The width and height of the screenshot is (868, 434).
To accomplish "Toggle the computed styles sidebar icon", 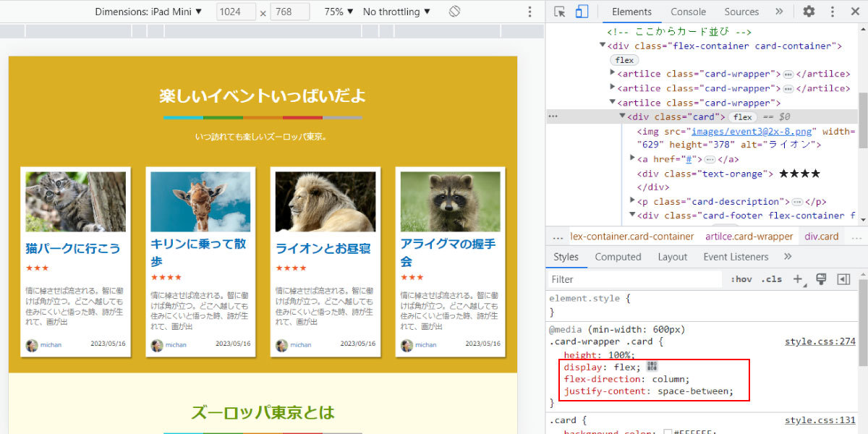I will tap(843, 279).
